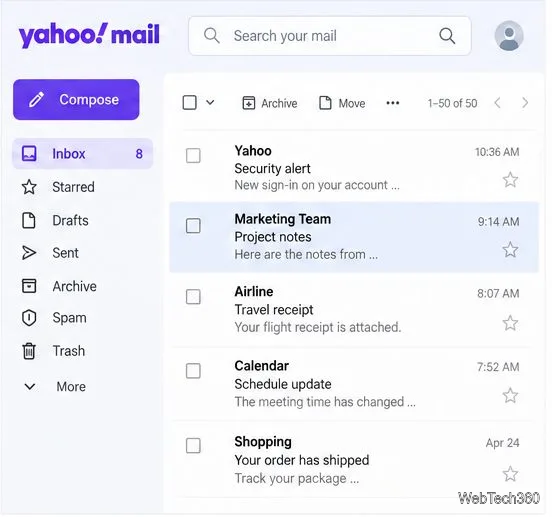552x517 pixels.
Task: Click the sender name Shopping
Action: (263, 442)
